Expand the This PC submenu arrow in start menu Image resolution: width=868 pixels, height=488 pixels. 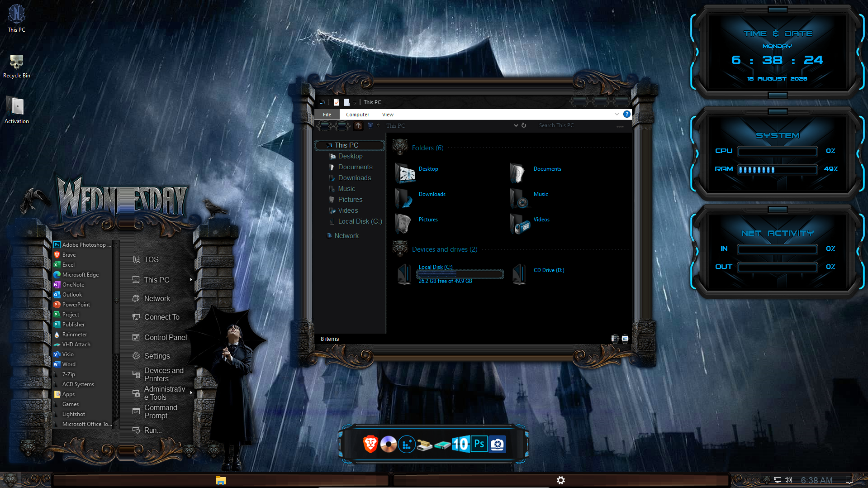point(191,280)
